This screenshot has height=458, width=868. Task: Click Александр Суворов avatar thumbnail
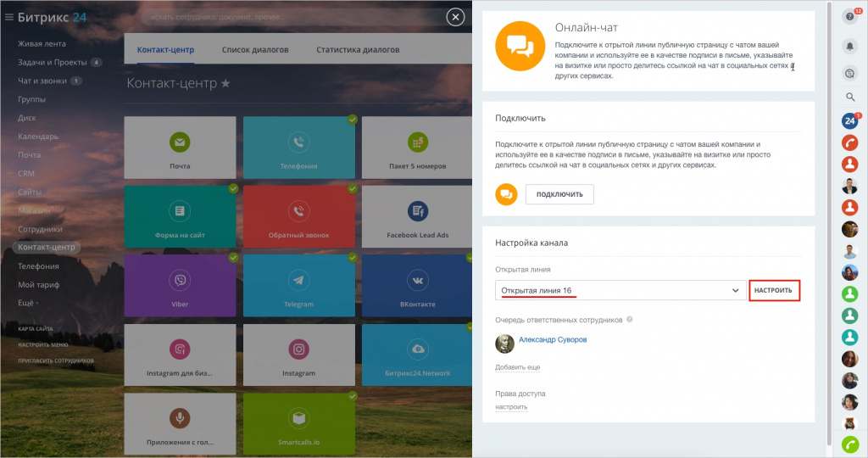[x=504, y=343]
